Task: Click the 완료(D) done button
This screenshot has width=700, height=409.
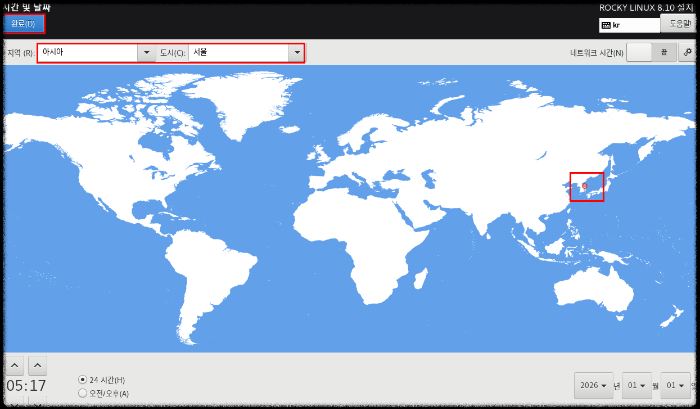Action: pos(24,24)
